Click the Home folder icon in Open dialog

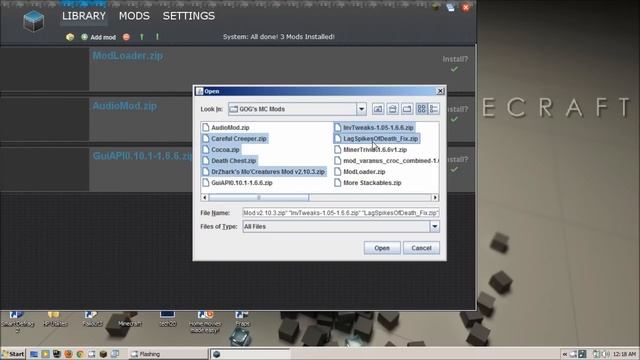(393, 109)
